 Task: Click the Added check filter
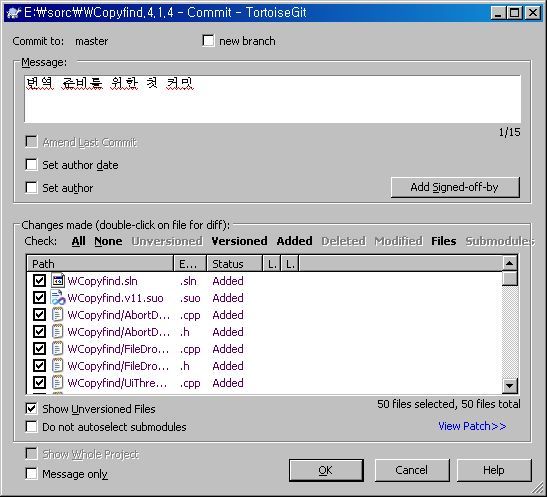pyautogui.click(x=294, y=241)
